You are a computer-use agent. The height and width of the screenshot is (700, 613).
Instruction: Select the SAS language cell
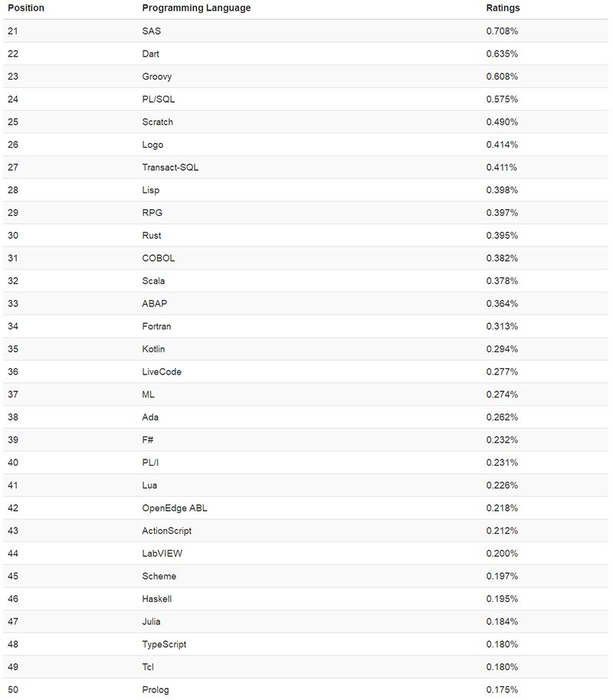(152, 31)
